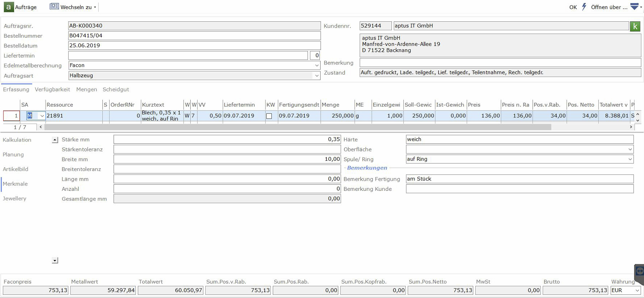Click the Zustand status text field
This screenshot has width=644, height=298.
tap(500, 72)
